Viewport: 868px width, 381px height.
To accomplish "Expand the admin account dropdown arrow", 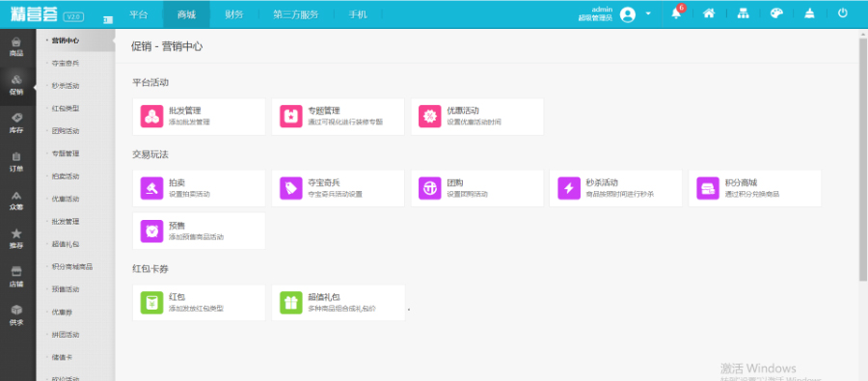I will pos(648,14).
